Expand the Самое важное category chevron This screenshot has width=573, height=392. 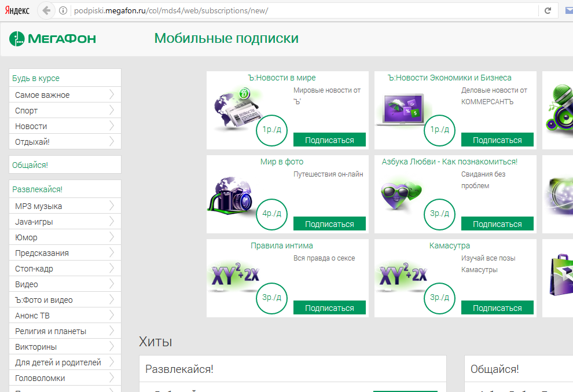click(x=111, y=95)
